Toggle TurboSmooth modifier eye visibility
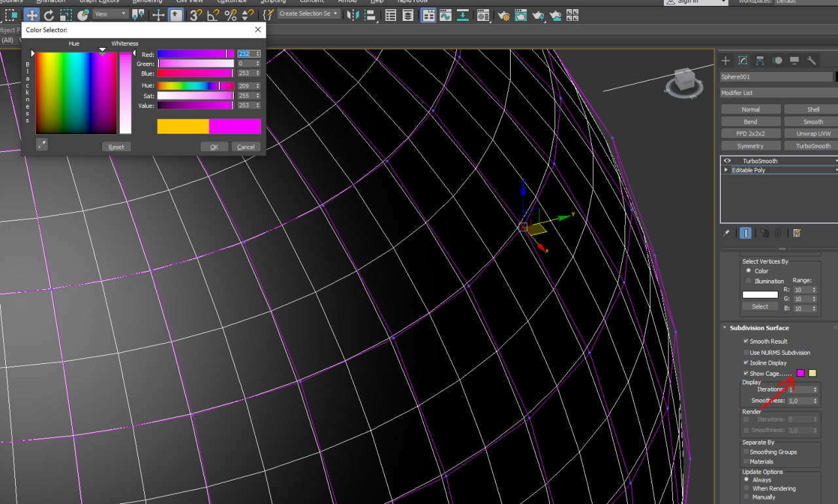 pos(726,160)
